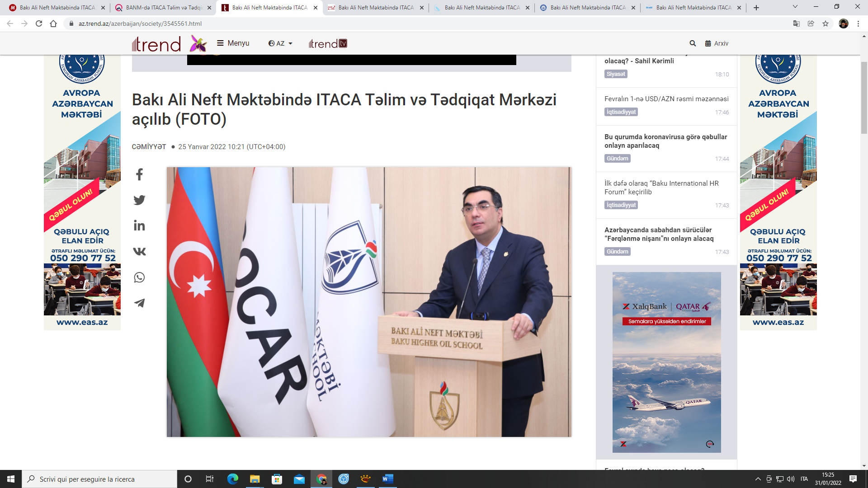Viewport: 868px width, 488px height.
Task: Click Trend TV logo link
Action: coord(328,44)
